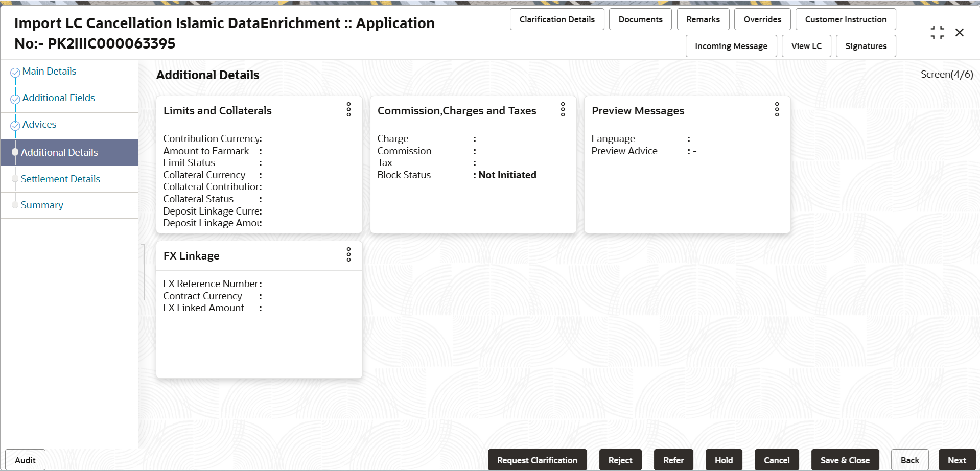The height and width of the screenshot is (471, 980).
Task: Click the sidebar collapse handle
Action: (143, 272)
